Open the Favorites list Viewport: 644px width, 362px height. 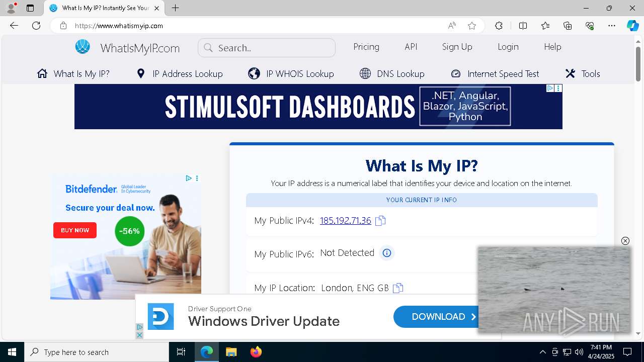[545, 26]
